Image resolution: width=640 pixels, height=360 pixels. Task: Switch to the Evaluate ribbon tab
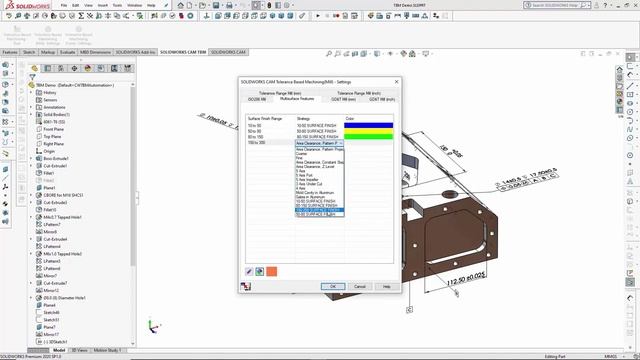tap(67, 52)
